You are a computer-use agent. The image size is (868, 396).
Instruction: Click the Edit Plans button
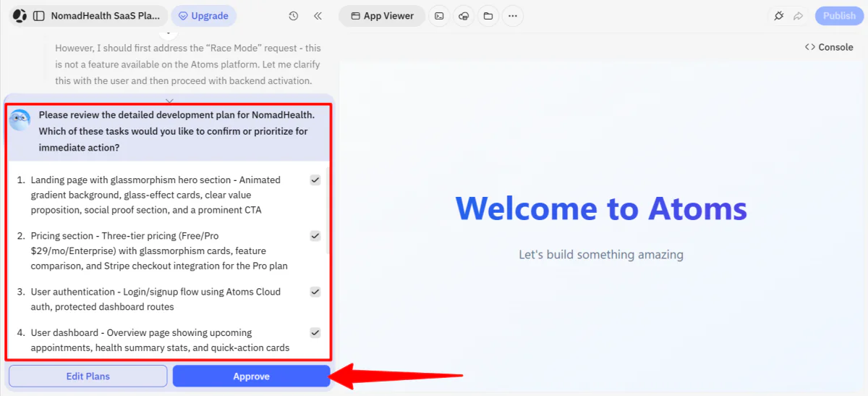click(x=88, y=376)
